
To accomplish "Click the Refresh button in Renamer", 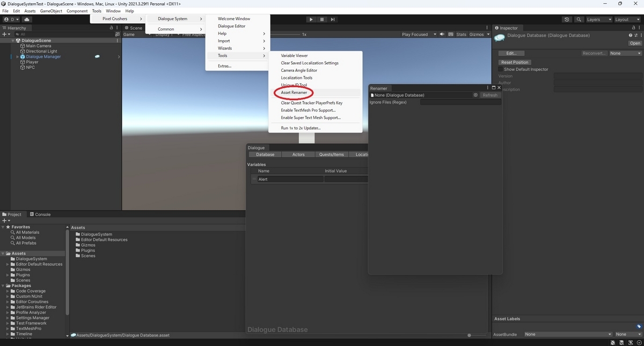I will tap(490, 95).
